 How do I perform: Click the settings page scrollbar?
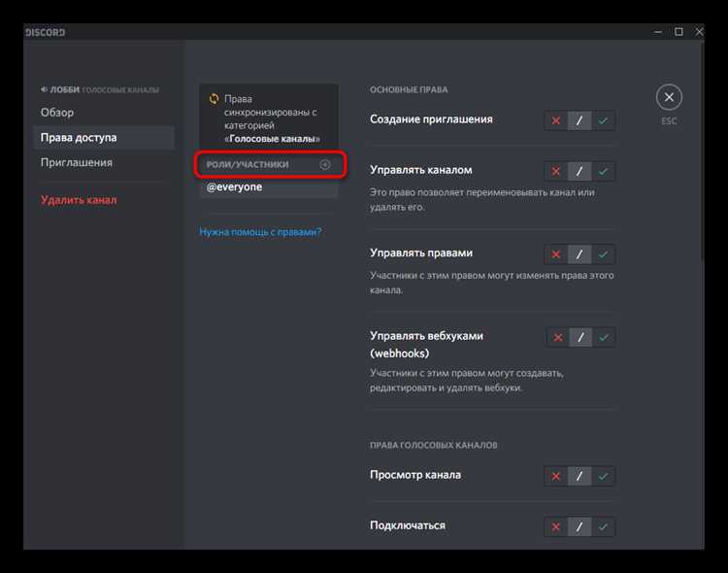pyautogui.click(x=702, y=153)
